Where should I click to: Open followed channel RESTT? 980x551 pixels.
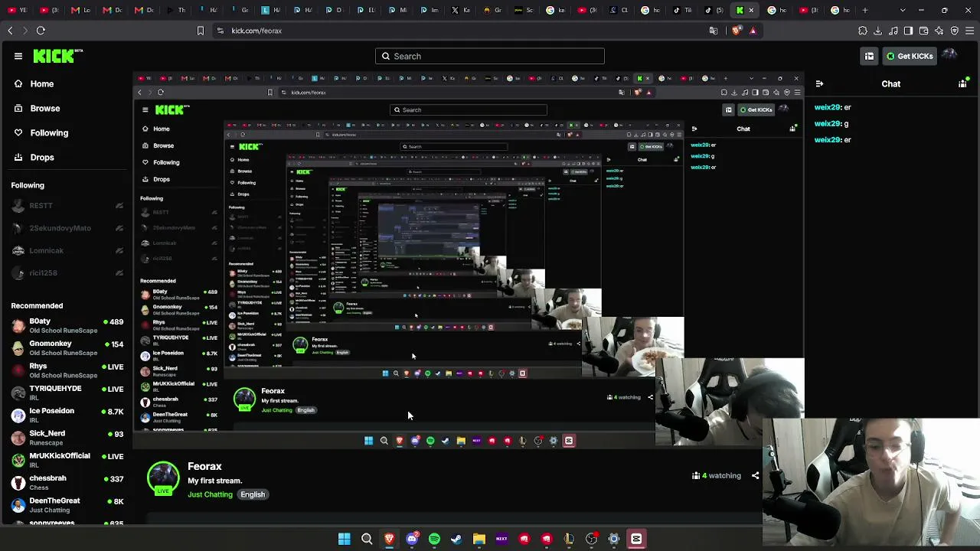[x=67, y=206]
